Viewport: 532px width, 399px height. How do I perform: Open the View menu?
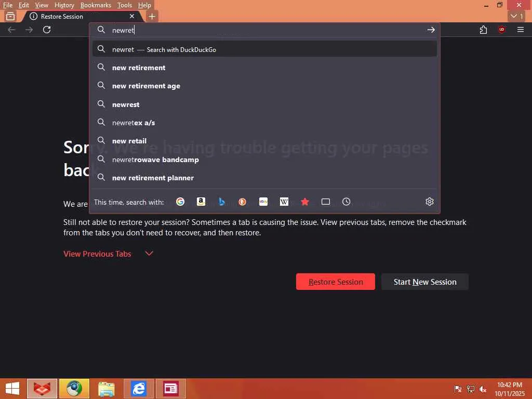pyautogui.click(x=42, y=5)
